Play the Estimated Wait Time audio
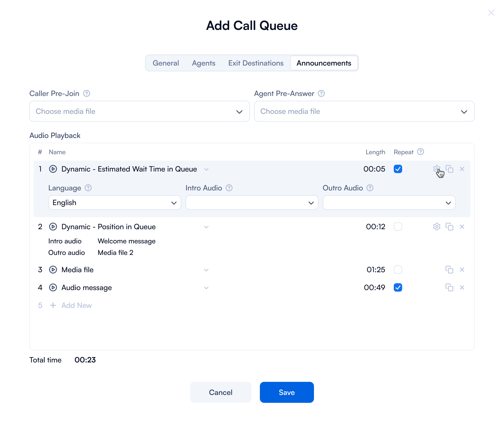Image resolution: width=504 pixels, height=428 pixels. [53, 169]
